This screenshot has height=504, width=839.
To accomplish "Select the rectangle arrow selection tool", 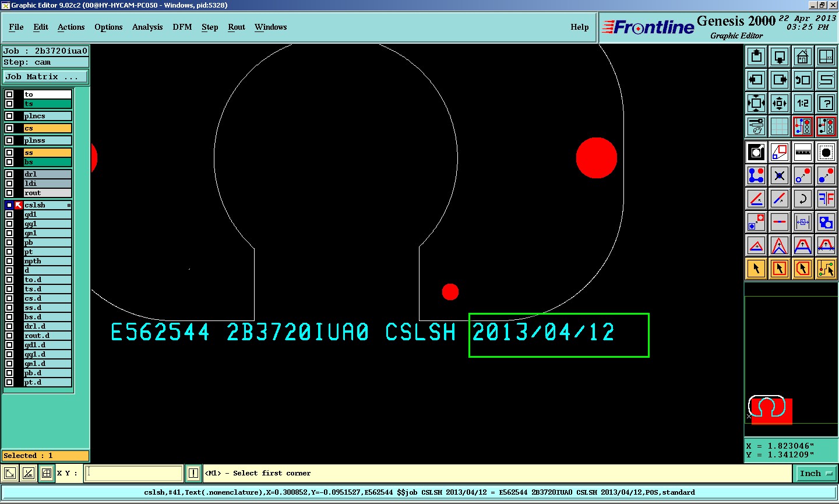I will (x=780, y=269).
